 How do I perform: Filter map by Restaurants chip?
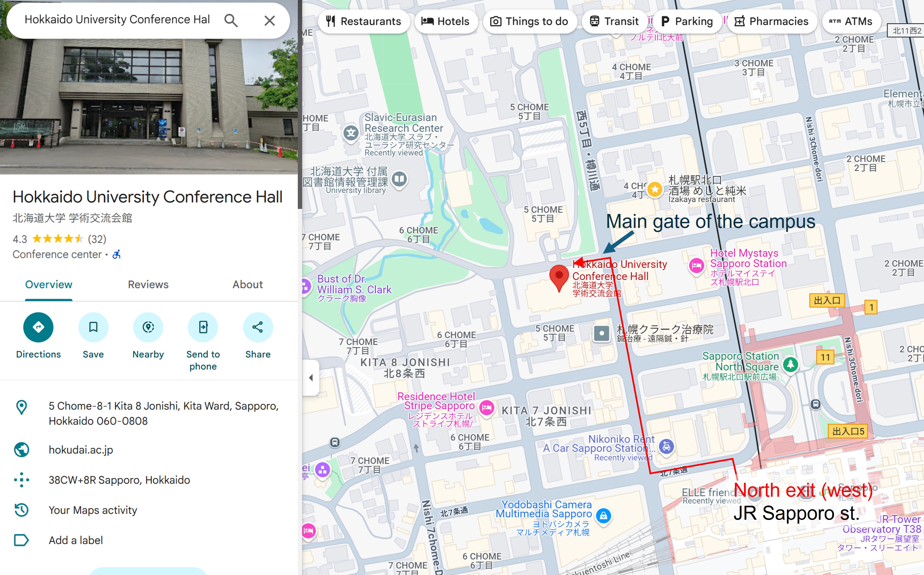(364, 21)
